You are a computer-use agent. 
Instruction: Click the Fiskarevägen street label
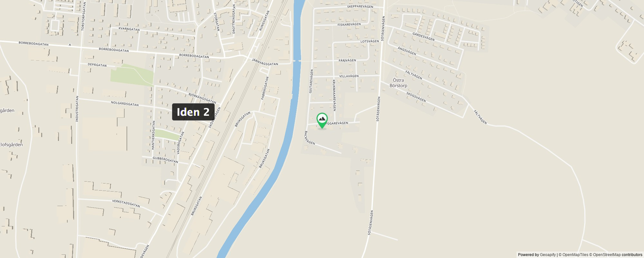tap(349, 25)
